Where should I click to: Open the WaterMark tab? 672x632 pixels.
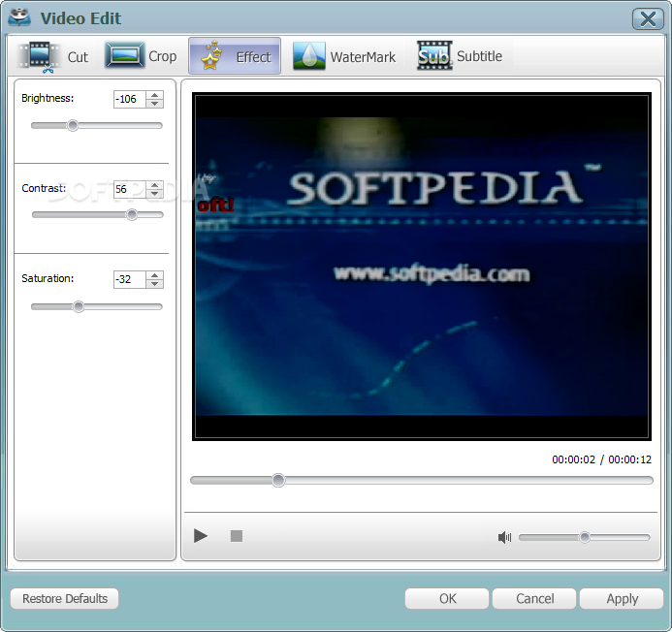(x=344, y=56)
